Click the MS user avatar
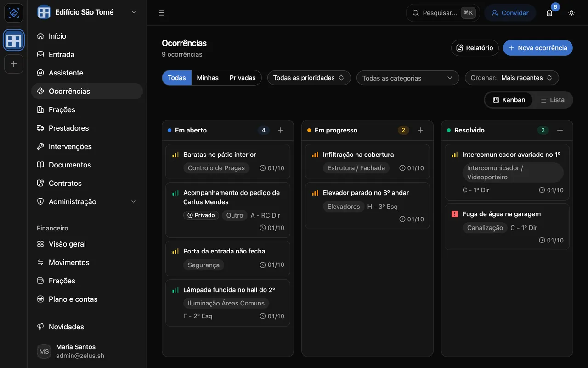Image resolution: width=588 pixels, height=368 pixels. click(44, 351)
